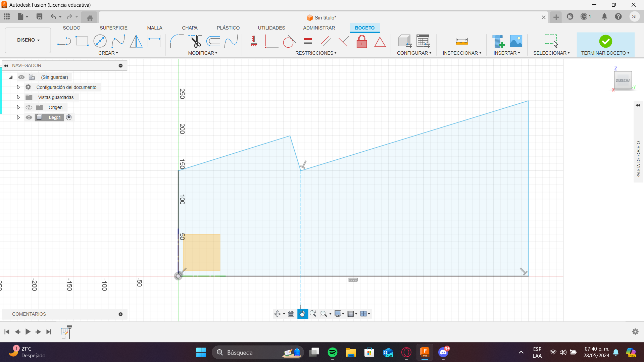The width and height of the screenshot is (644, 362).
Task: Select the Line sketch tool
Action: tap(64, 41)
